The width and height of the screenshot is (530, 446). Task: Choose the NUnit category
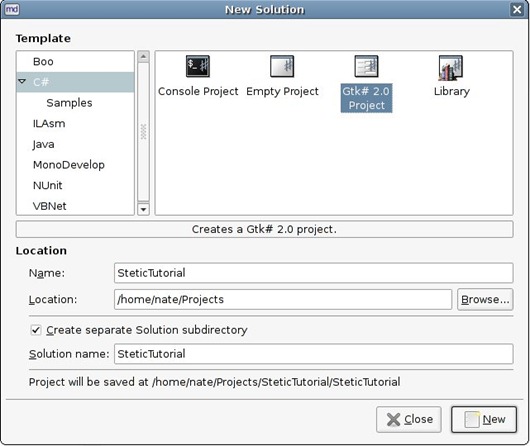(48, 185)
